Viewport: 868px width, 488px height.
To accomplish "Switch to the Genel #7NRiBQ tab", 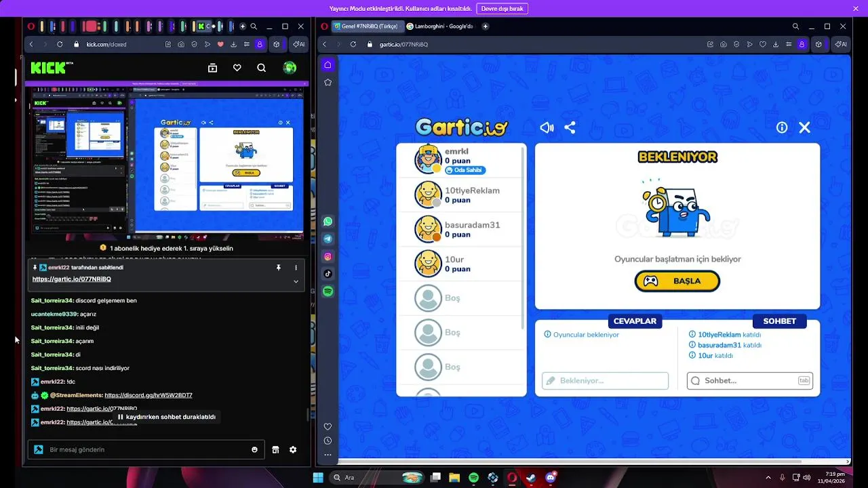I will pyautogui.click(x=368, y=26).
